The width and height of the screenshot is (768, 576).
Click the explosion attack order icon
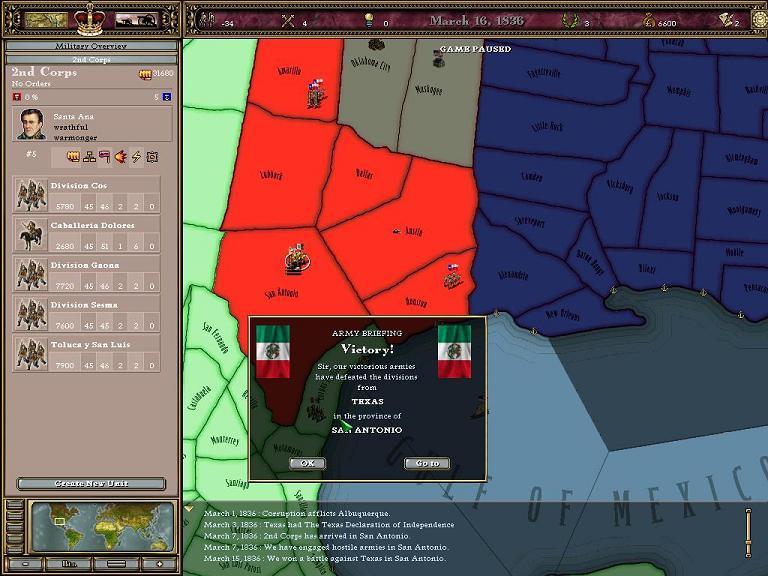[121, 157]
